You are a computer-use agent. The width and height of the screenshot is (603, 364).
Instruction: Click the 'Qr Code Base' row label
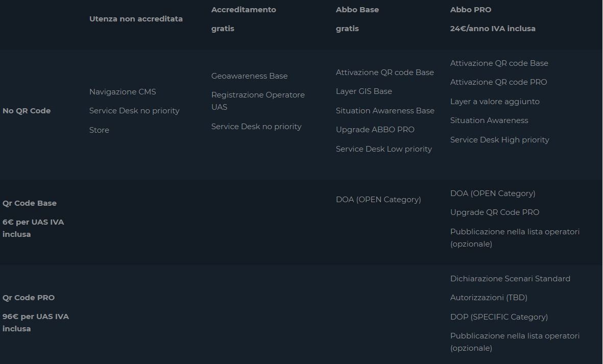[x=30, y=203]
